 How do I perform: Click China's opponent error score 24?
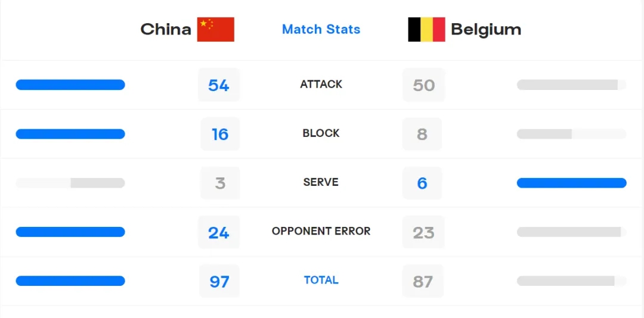pos(219,232)
